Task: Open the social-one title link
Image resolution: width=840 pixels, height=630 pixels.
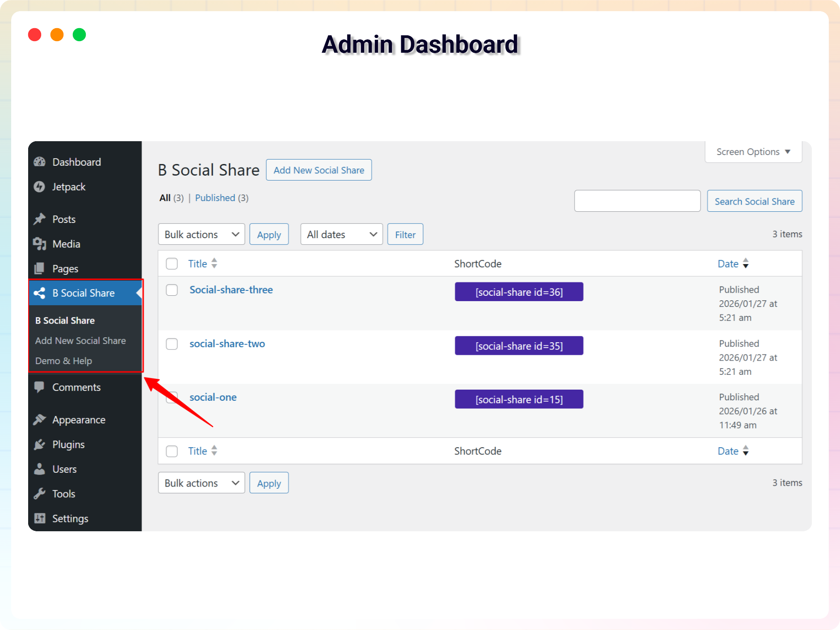Action: point(213,397)
